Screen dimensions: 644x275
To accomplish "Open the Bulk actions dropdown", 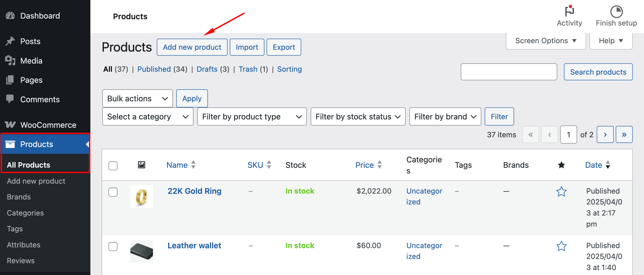I will point(137,98).
